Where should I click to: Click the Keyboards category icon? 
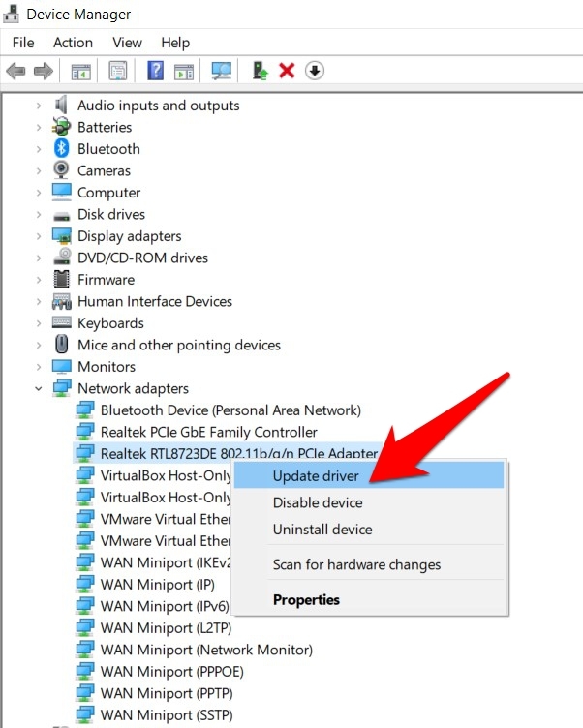61,322
